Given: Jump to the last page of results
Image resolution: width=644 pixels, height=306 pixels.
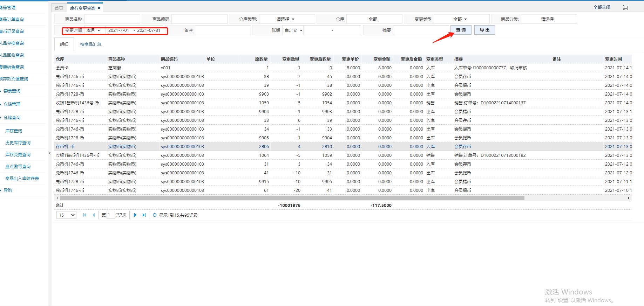Looking at the screenshot, I should 144,215.
